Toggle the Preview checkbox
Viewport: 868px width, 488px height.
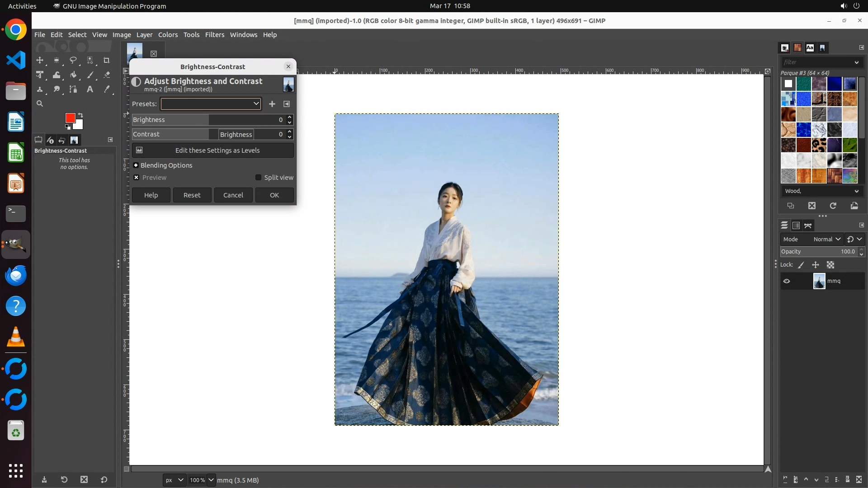(x=137, y=178)
